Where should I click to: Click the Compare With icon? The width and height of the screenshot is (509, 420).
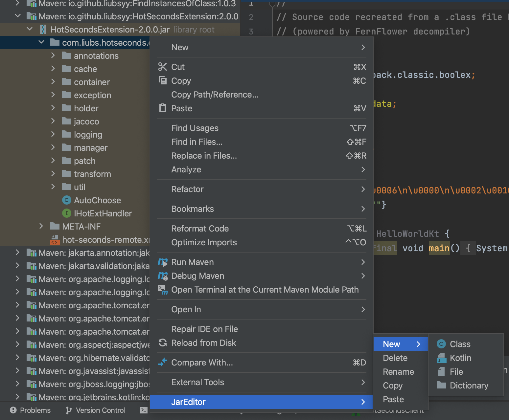click(163, 363)
